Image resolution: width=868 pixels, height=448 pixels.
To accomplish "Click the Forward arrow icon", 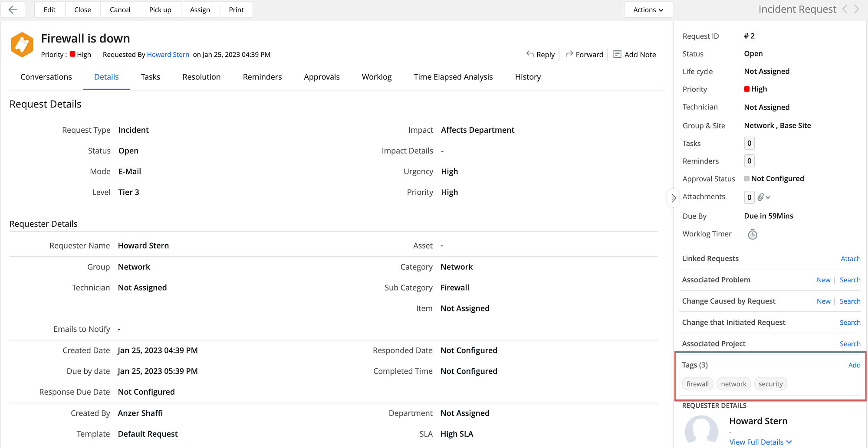I will pyautogui.click(x=569, y=54).
